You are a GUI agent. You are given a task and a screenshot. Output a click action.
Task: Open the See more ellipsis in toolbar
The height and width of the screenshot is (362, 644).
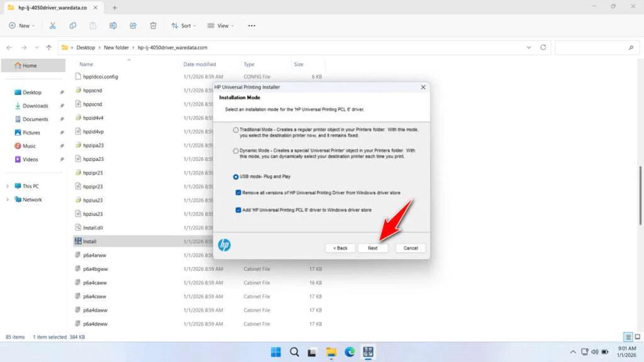point(251,25)
